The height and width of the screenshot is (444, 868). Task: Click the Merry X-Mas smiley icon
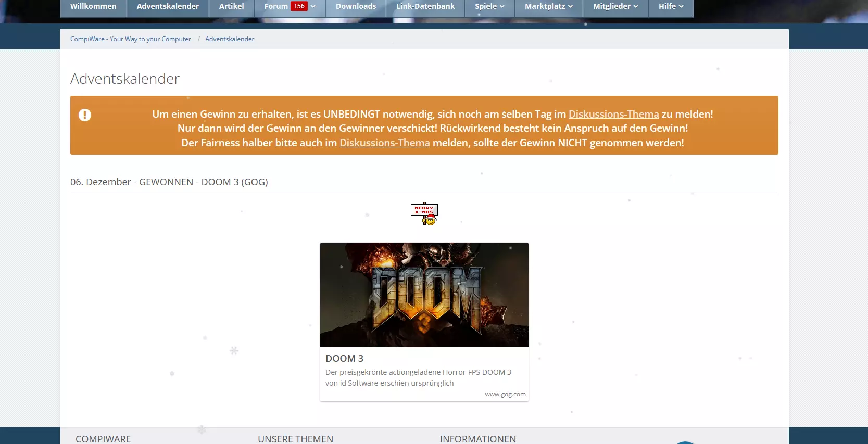(424, 213)
